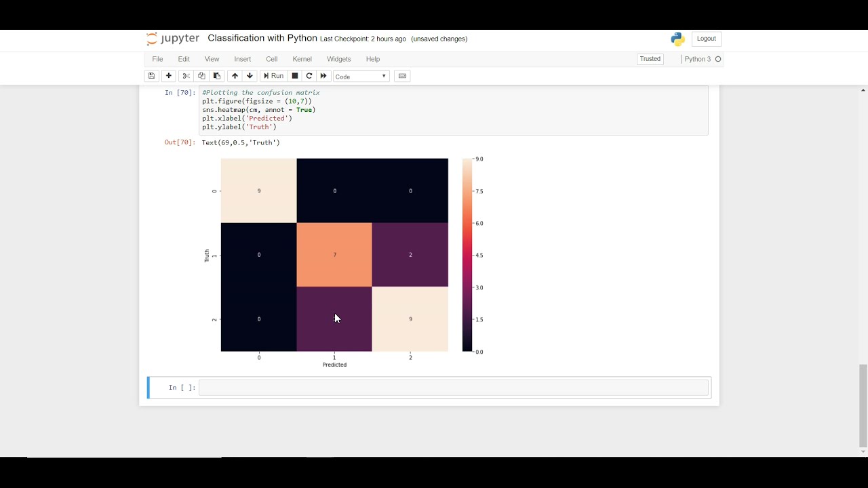868x488 pixels.
Task: Click the Python 3 kernel name
Action: pyautogui.click(x=697, y=59)
